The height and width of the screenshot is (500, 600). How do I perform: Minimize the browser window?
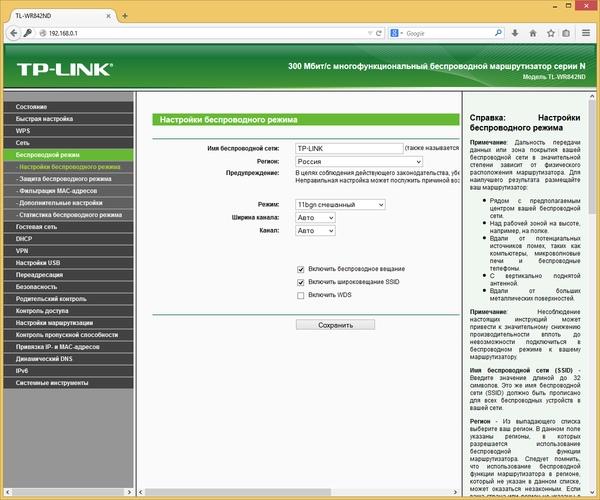tap(555, 6)
